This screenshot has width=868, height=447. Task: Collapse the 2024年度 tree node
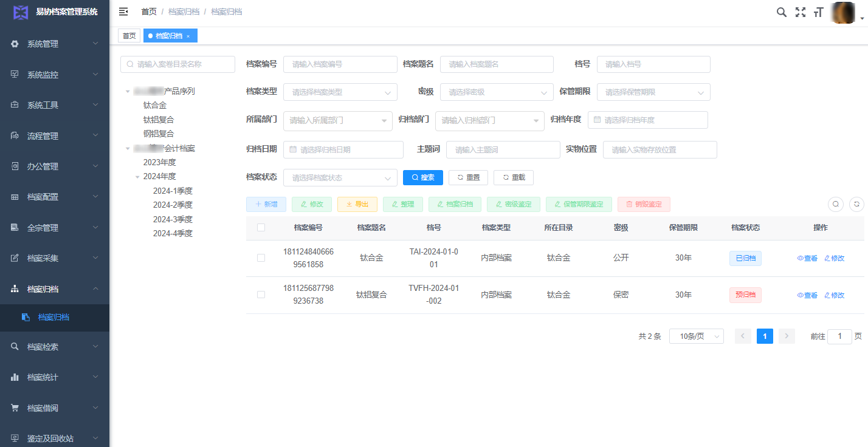[x=138, y=177]
